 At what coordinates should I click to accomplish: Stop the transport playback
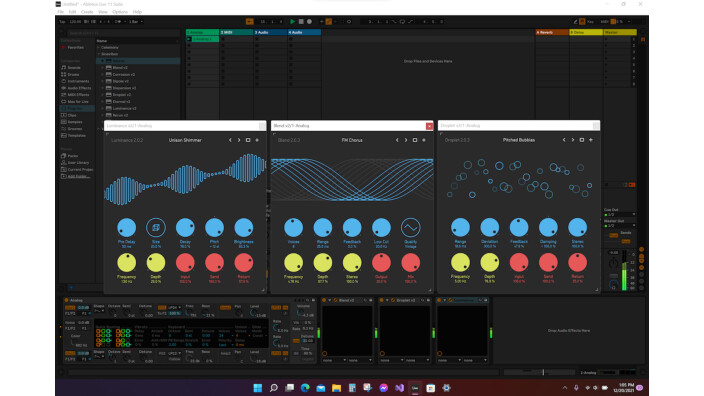coord(301,22)
